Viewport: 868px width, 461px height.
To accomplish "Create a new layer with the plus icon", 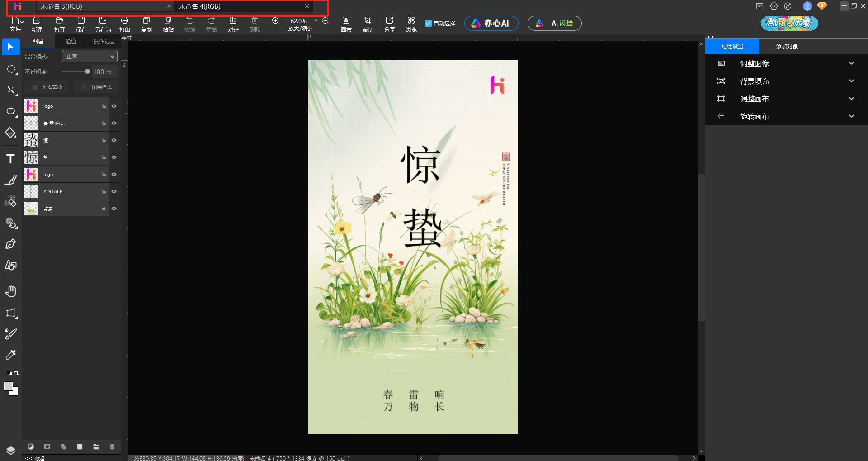I will tap(80, 447).
